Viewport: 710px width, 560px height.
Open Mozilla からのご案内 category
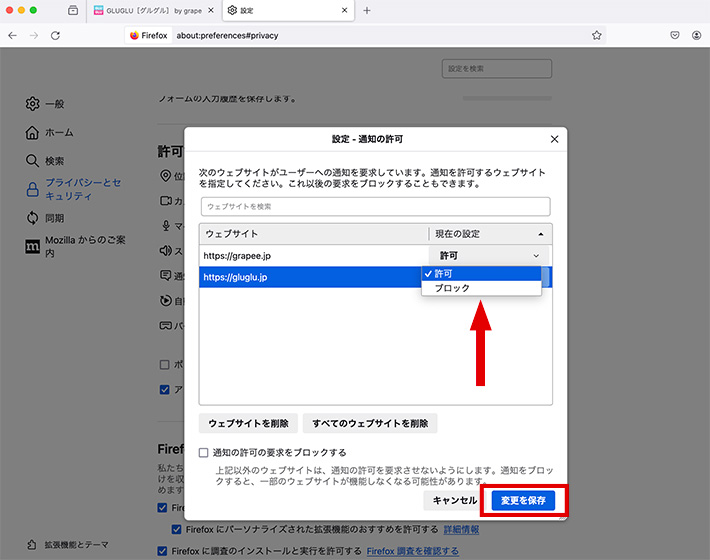[x=75, y=246]
